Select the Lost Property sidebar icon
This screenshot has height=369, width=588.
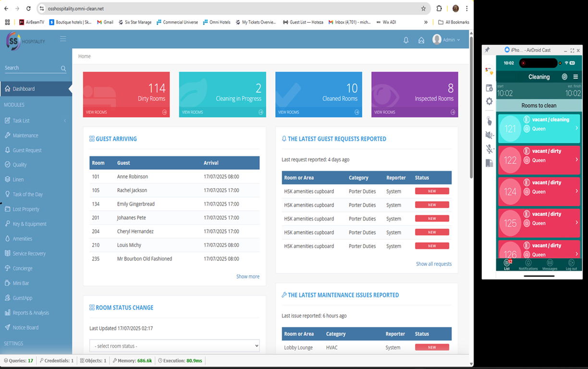coord(9,209)
